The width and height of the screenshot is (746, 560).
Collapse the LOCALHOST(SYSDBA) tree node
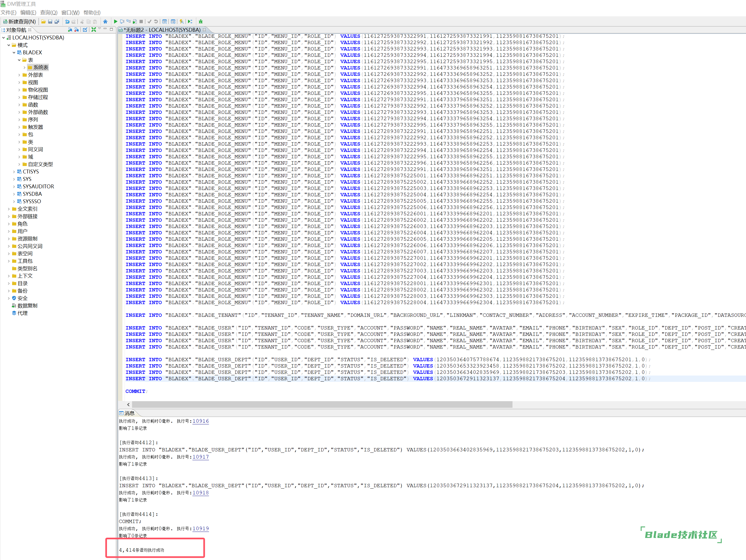[3, 37]
